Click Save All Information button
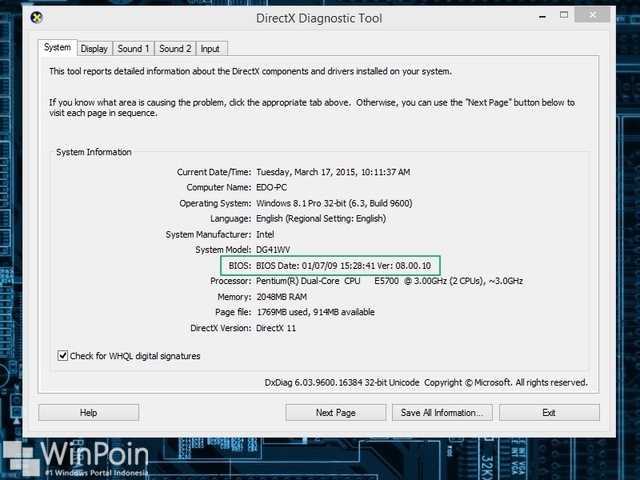The width and height of the screenshot is (640, 480). click(442, 413)
